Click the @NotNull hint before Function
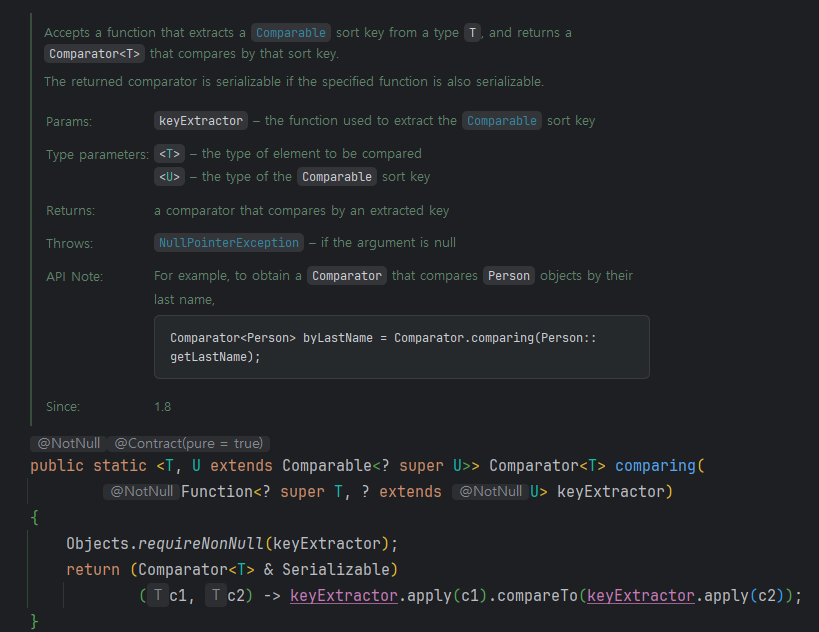Image resolution: width=819 pixels, height=632 pixels. (x=142, y=492)
